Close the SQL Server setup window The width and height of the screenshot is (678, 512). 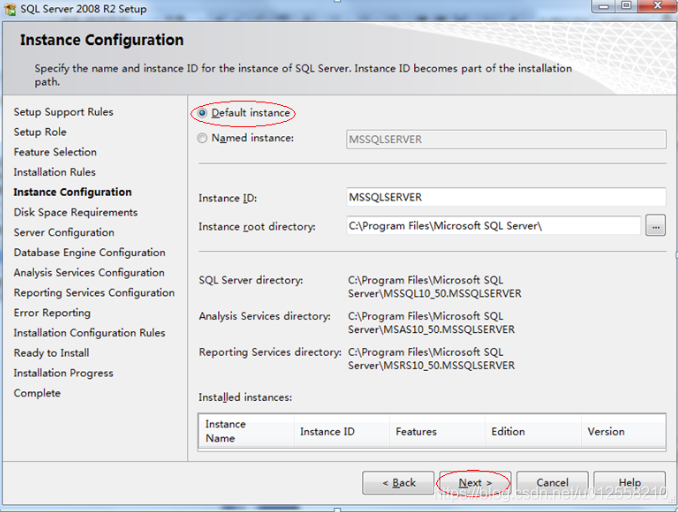point(657,6)
